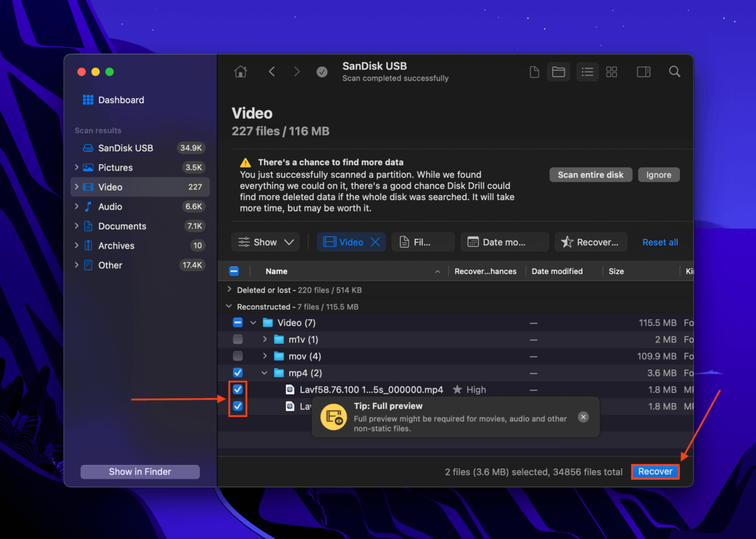756x539 pixels.
Task: Go back with the left arrow
Action: click(272, 72)
